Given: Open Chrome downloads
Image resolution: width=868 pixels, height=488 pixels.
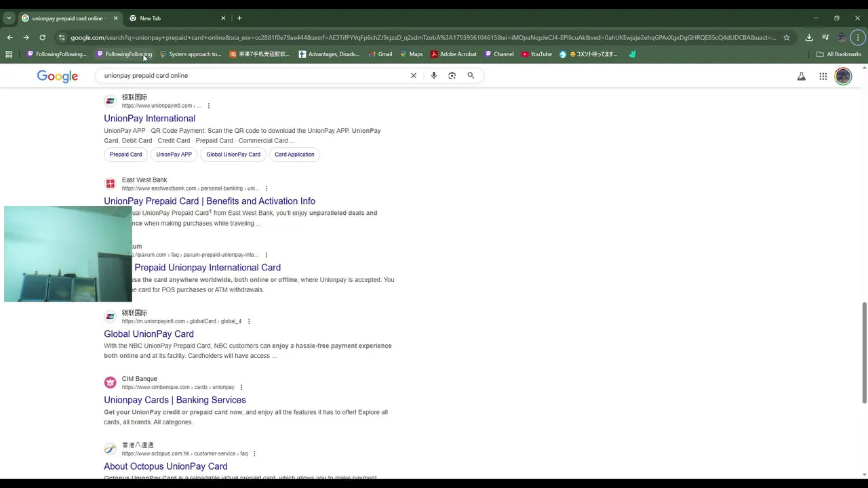Looking at the screenshot, I should pyautogui.click(x=809, y=37).
